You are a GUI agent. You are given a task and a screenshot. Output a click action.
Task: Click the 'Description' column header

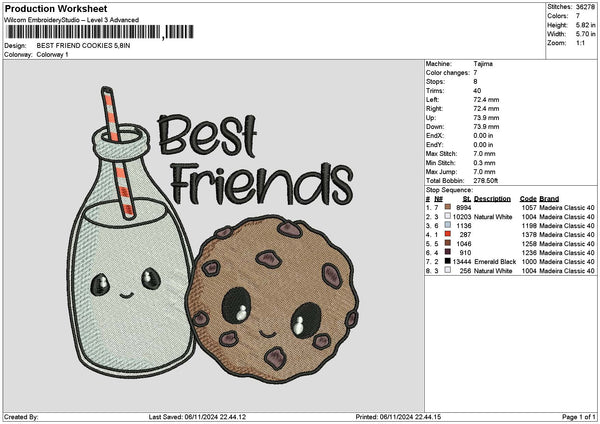coord(492,199)
